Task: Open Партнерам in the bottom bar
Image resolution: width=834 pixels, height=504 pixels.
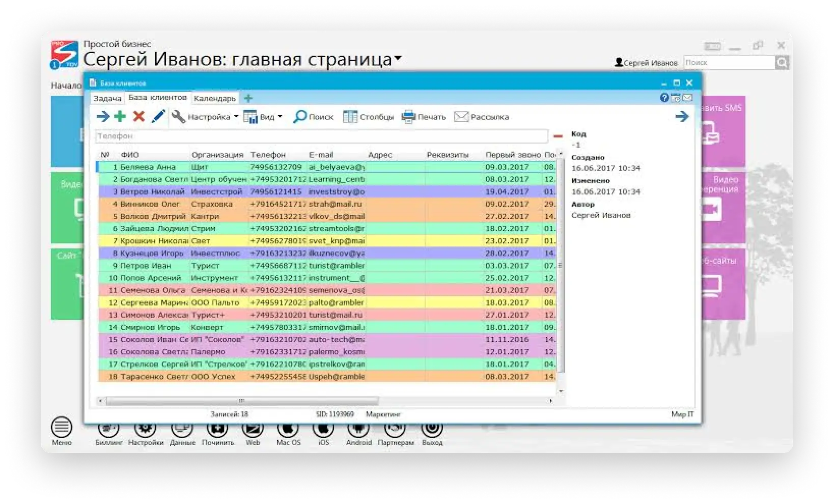Action: [x=395, y=431]
